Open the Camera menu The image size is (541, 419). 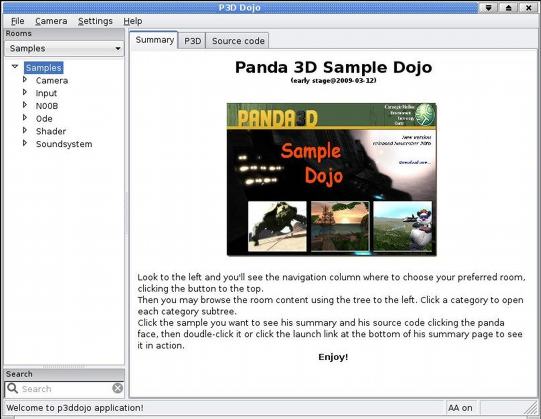pos(51,21)
